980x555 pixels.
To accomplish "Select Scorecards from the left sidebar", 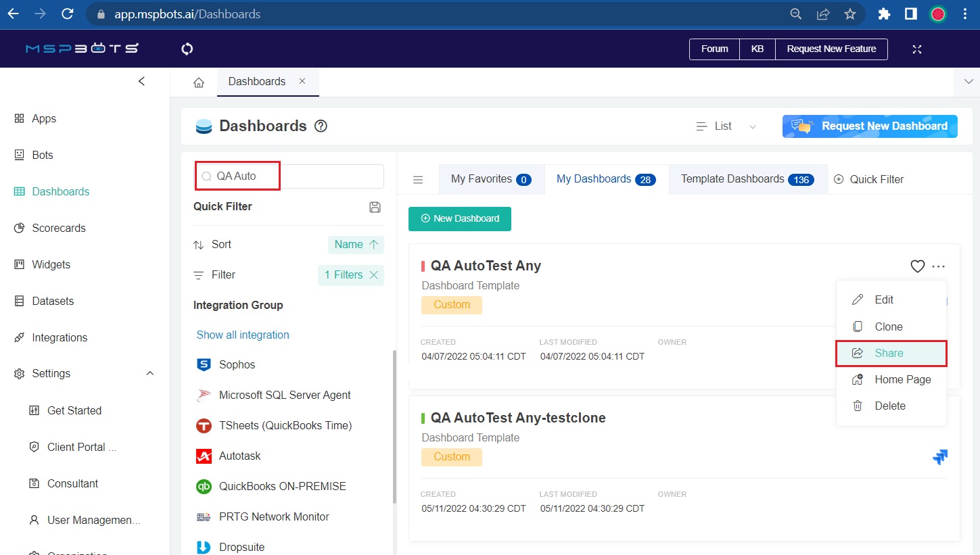I will pyautogui.click(x=58, y=228).
